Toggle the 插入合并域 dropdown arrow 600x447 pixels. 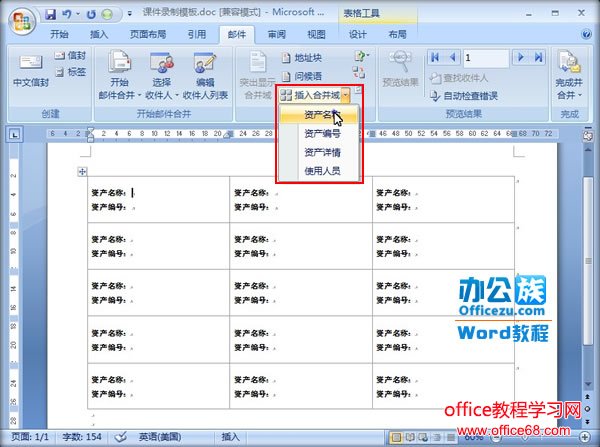[x=346, y=95]
